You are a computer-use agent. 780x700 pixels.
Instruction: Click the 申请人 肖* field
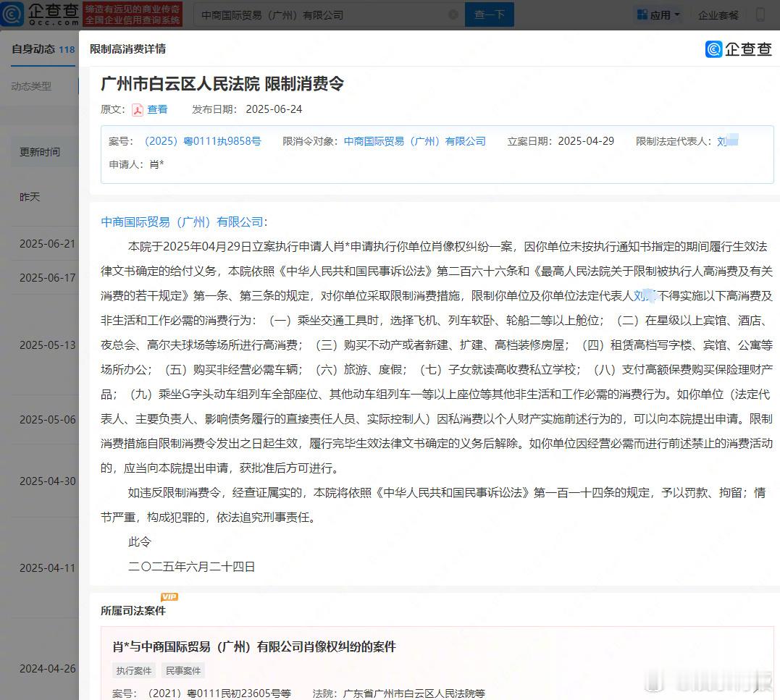point(136,164)
